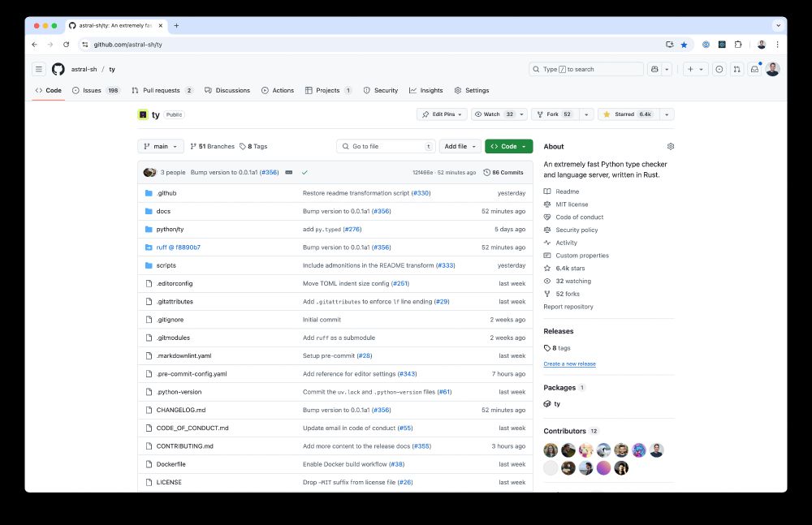812x525 pixels.
Task: Open the user profile avatar menu
Action: tap(773, 69)
